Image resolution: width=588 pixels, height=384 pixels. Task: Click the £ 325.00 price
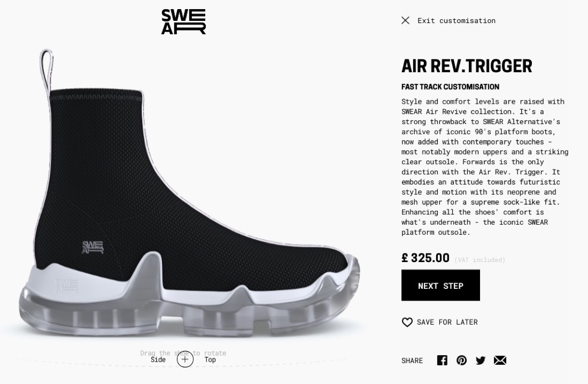pyautogui.click(x=425, y=258)
